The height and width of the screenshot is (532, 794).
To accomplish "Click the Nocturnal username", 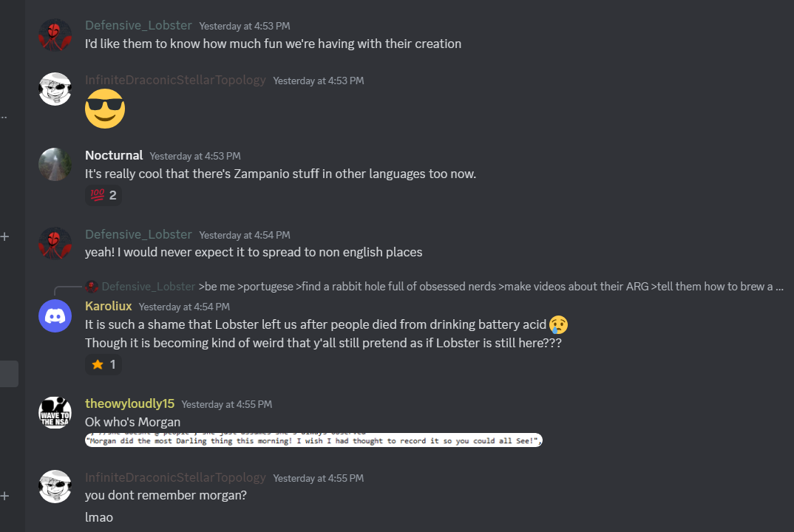I will [114, 155].
